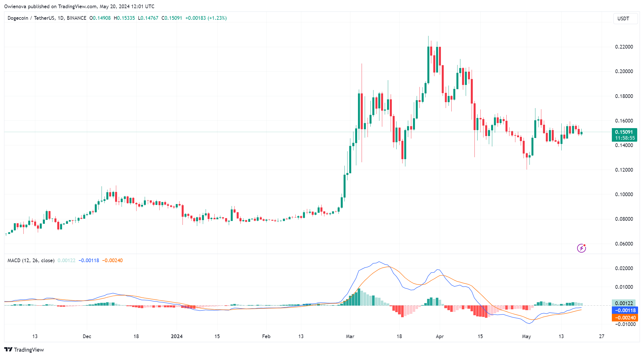The image size is (644, 357).
Task: Click the published-by header text
Action: tap(79, 6)
